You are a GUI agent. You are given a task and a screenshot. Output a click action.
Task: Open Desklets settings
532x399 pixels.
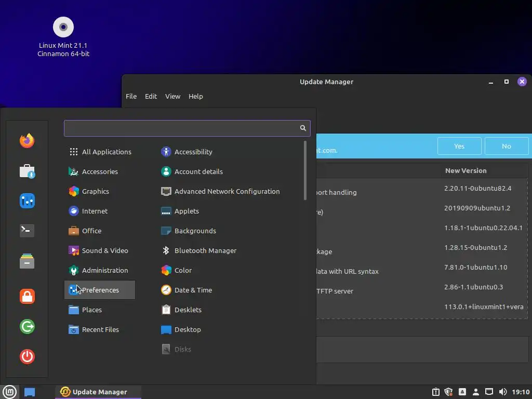pos(181,310)
